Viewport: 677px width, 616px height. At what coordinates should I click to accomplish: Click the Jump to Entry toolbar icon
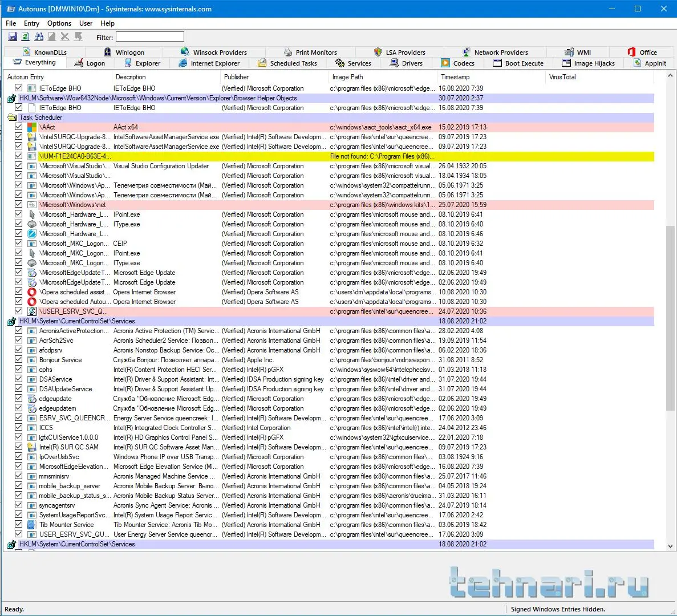pyautogui.click(x=78, y=37)
